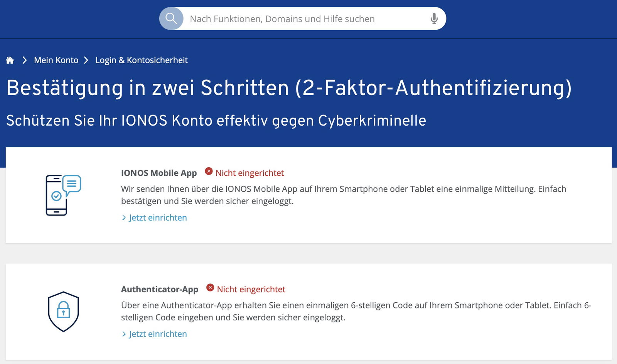Click the chevron after "Mein Konto"

click(86, 60)
